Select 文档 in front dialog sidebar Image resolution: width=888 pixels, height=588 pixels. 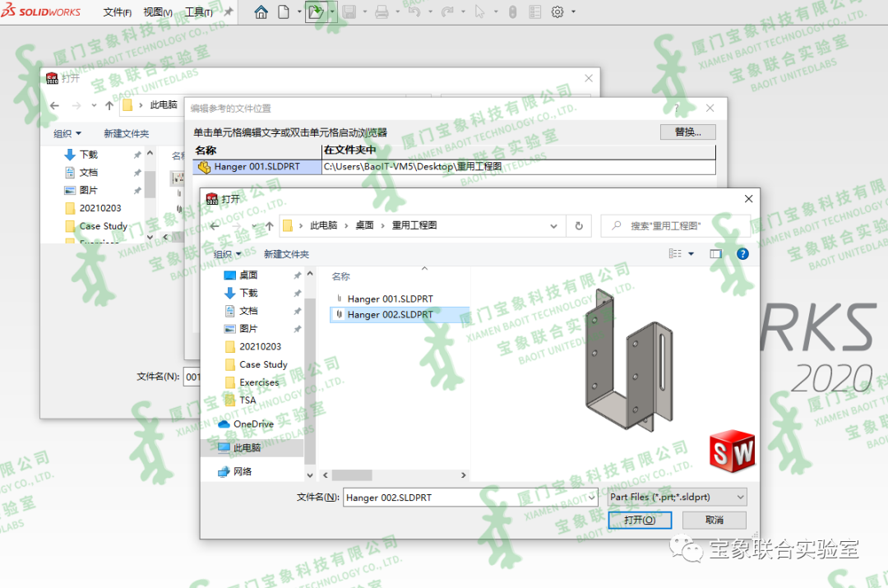[248, 310]
